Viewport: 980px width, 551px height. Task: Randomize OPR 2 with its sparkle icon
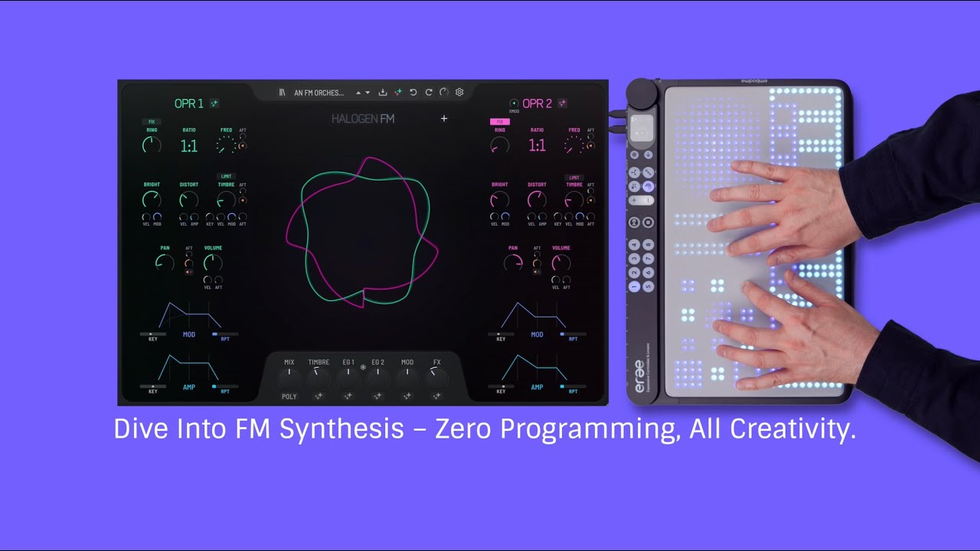(x=563, y=103)
